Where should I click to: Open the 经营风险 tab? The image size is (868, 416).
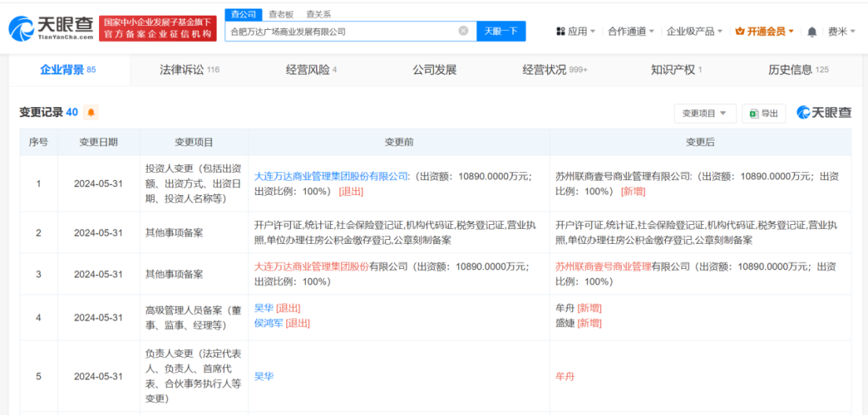pos(311,70)
